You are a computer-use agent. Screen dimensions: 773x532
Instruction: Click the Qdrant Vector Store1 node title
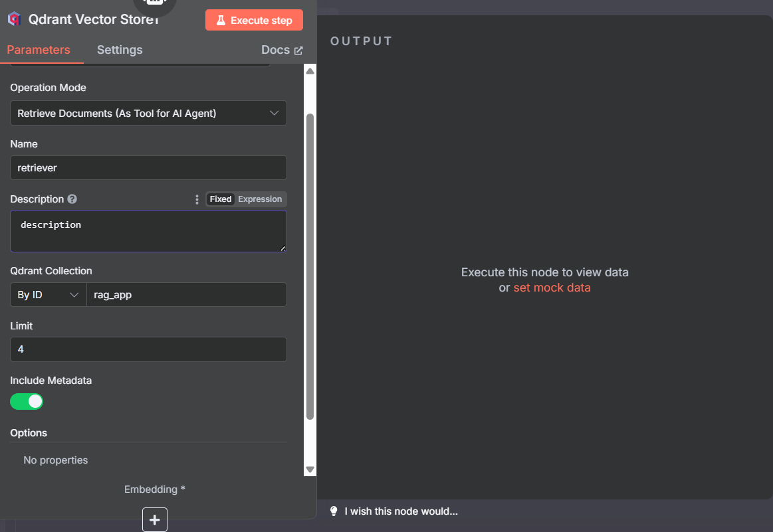(94, 19)
